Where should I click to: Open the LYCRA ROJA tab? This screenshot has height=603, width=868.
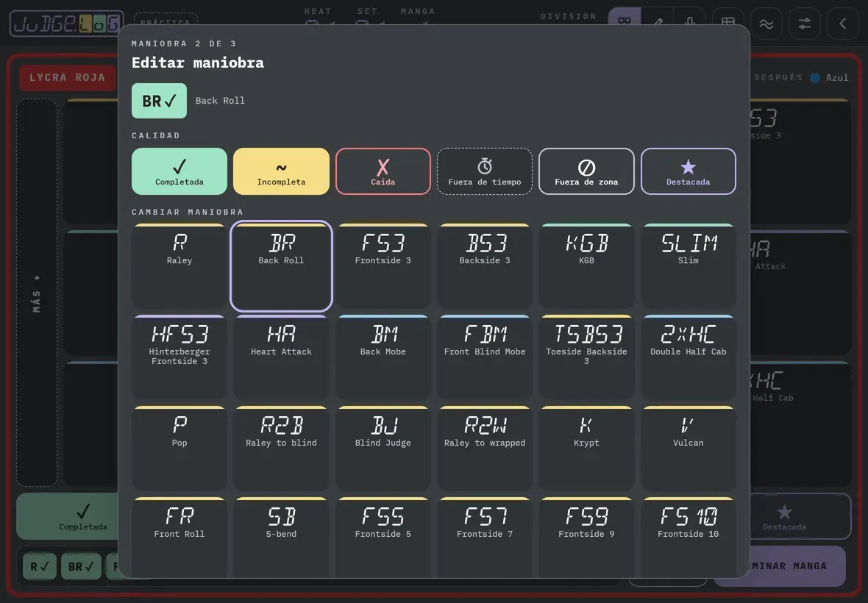[x=68, y=77]
